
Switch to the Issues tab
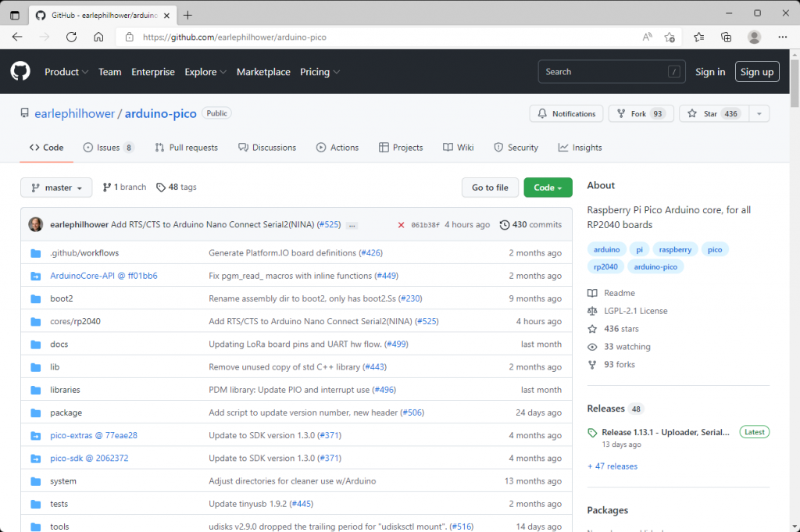[x=109, y=148]
